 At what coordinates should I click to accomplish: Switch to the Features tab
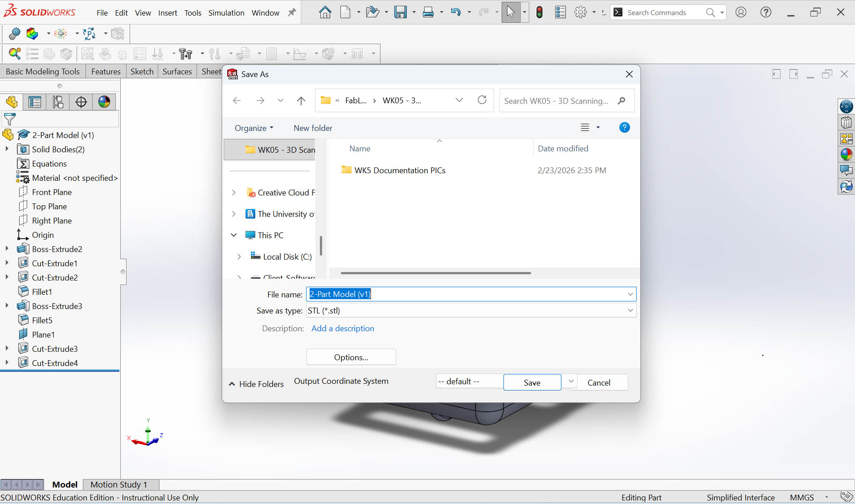[x=106, y=72]
